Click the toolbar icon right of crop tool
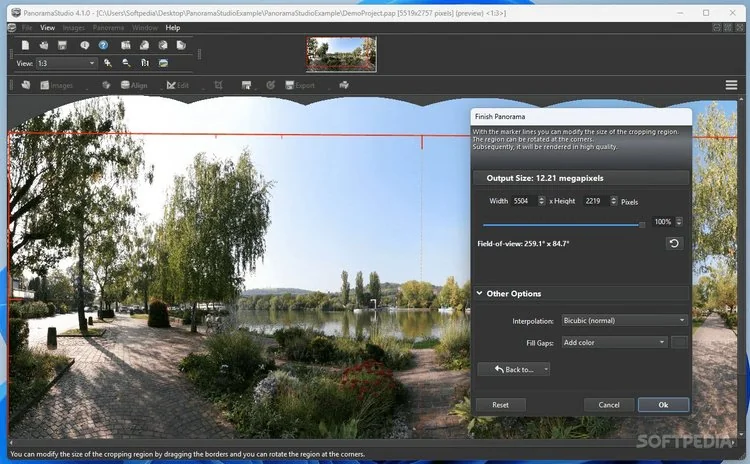Viewport: 750px width, 464px height. coord(246,85)
